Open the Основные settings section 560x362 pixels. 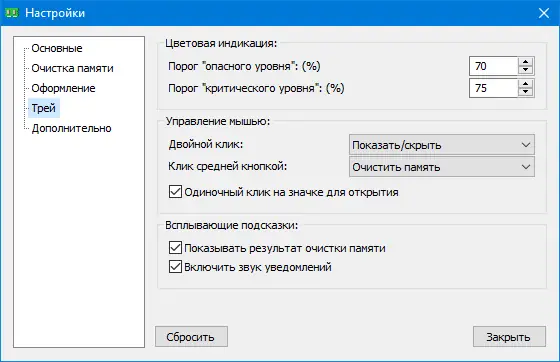57,48
